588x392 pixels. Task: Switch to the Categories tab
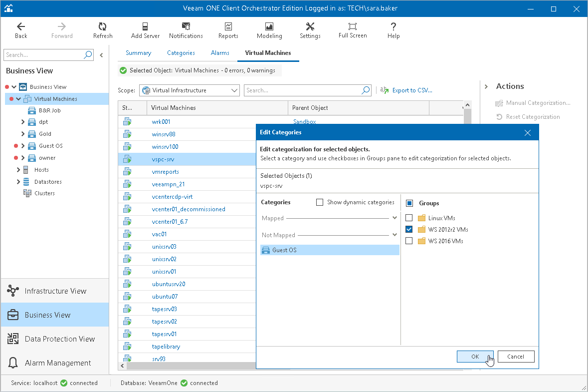click(x=181, y=53)
